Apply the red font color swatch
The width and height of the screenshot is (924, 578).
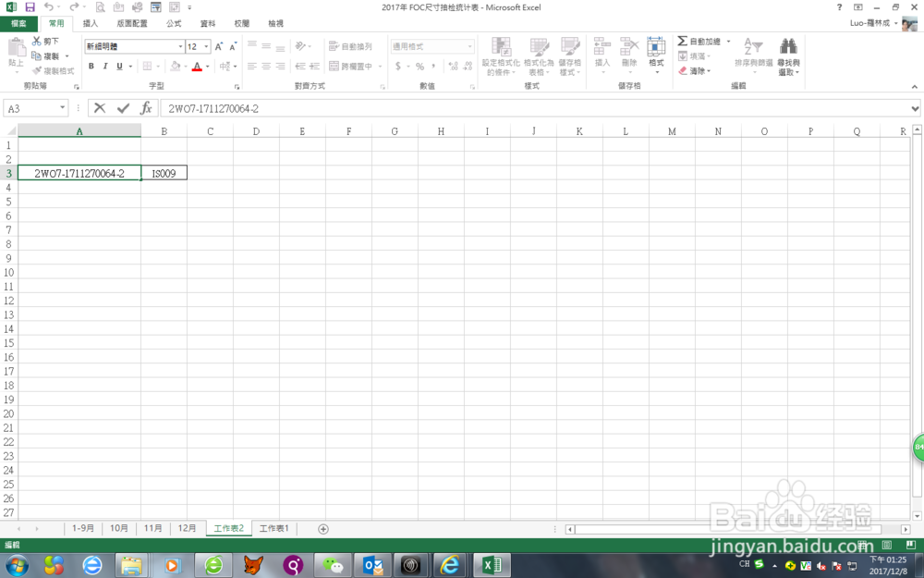tap(197, 66)
